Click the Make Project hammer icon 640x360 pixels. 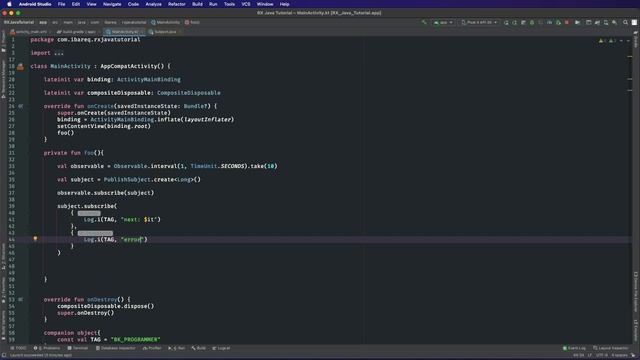(x=424, y=22)
